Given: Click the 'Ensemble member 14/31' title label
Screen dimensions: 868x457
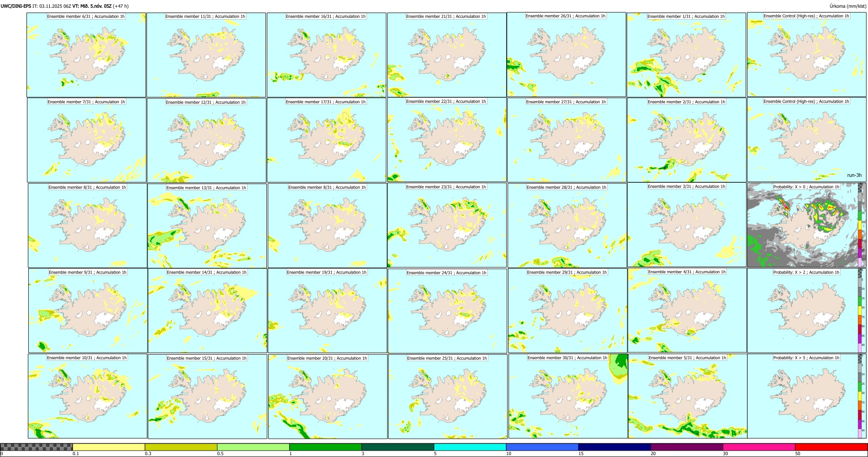Looking at the screenshot, I should 206,272.
